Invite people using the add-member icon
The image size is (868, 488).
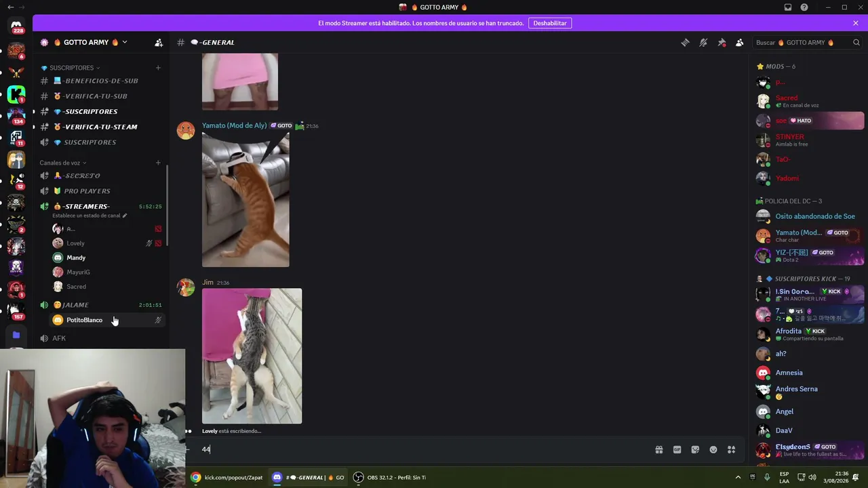[159, 42]
